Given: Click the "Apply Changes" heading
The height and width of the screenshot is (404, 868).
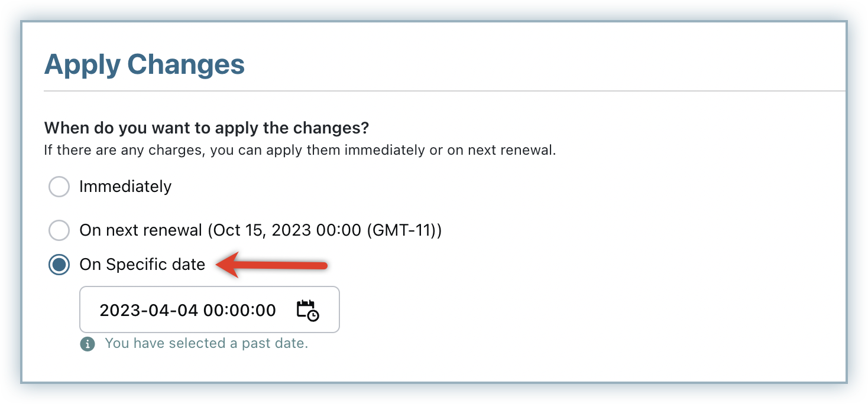Looking at the screenshot, I should coord(144,64).
